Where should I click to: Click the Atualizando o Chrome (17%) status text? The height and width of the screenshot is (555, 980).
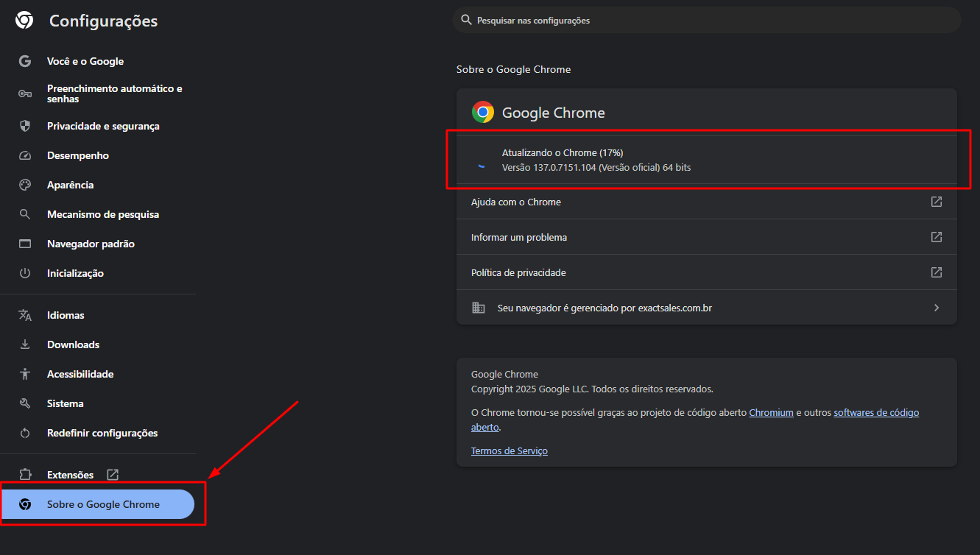[563, 152]
